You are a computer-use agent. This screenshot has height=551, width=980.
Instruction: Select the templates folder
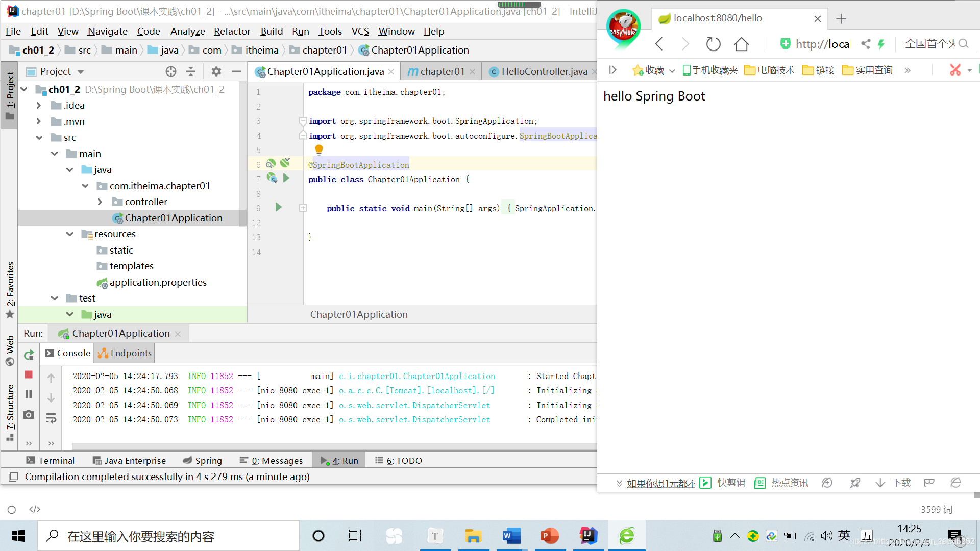click(131, 266)
